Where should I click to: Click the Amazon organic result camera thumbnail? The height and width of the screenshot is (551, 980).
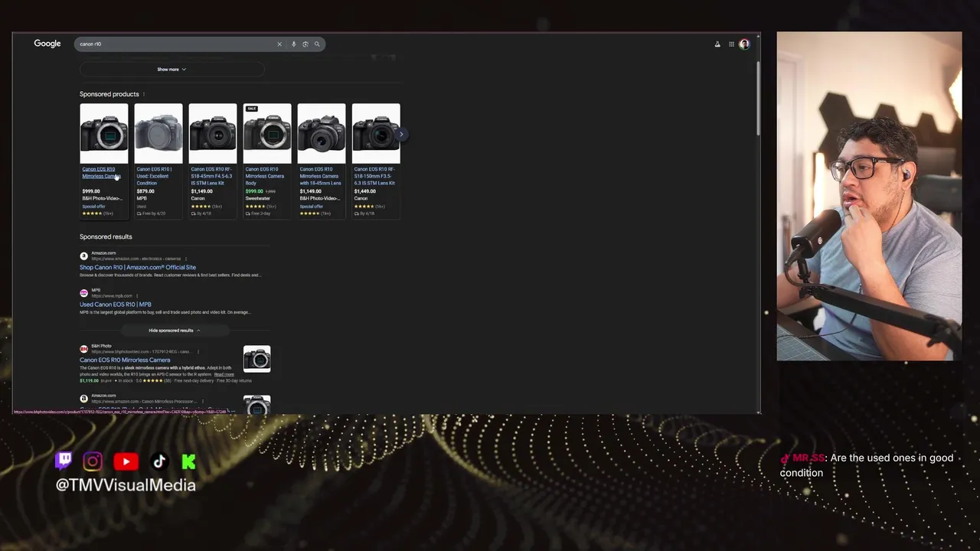pyautogui.click(x=256, y=405)
